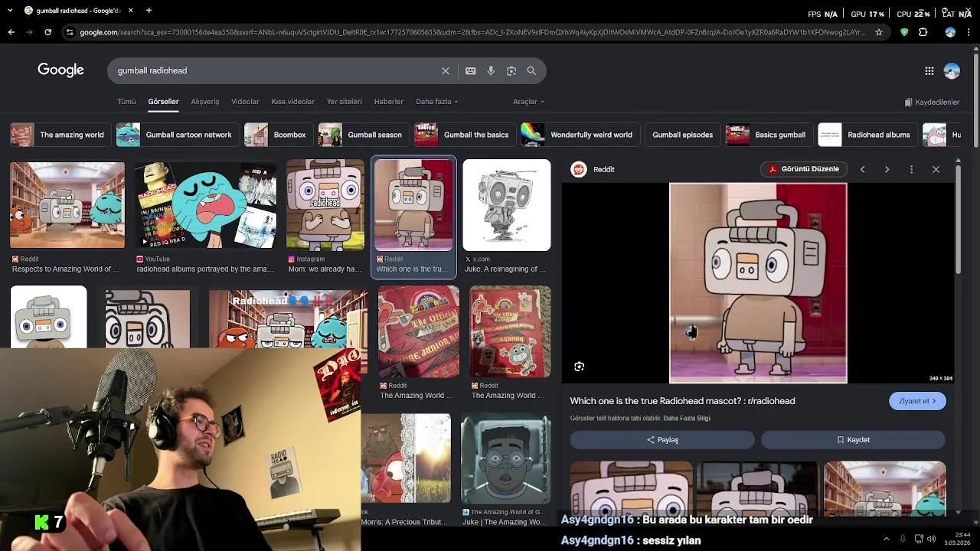980x551 pixels.
Task: Show previous image in preview panel
Action: [x=862, y=169]
